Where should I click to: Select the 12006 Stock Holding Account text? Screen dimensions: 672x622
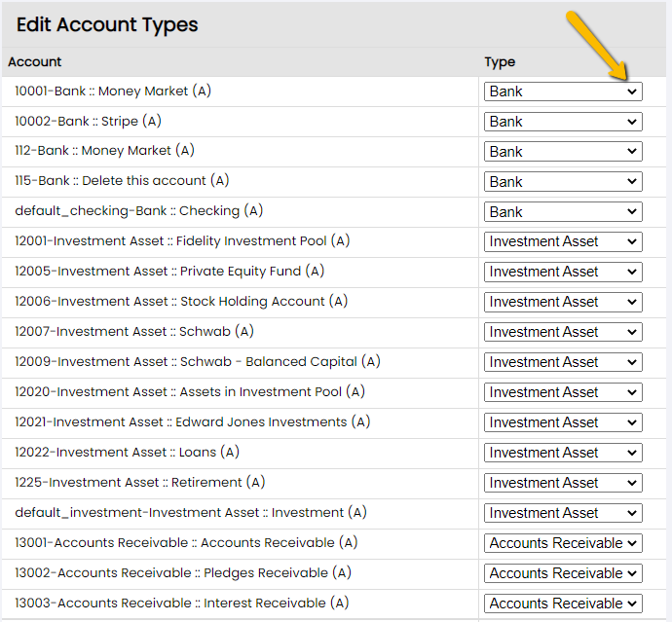point(181,301)
